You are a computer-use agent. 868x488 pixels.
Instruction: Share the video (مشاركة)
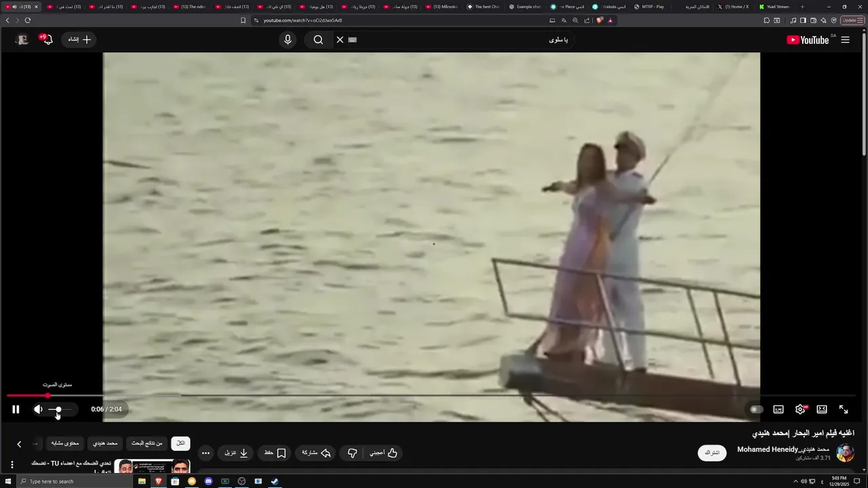pos(316,453)
